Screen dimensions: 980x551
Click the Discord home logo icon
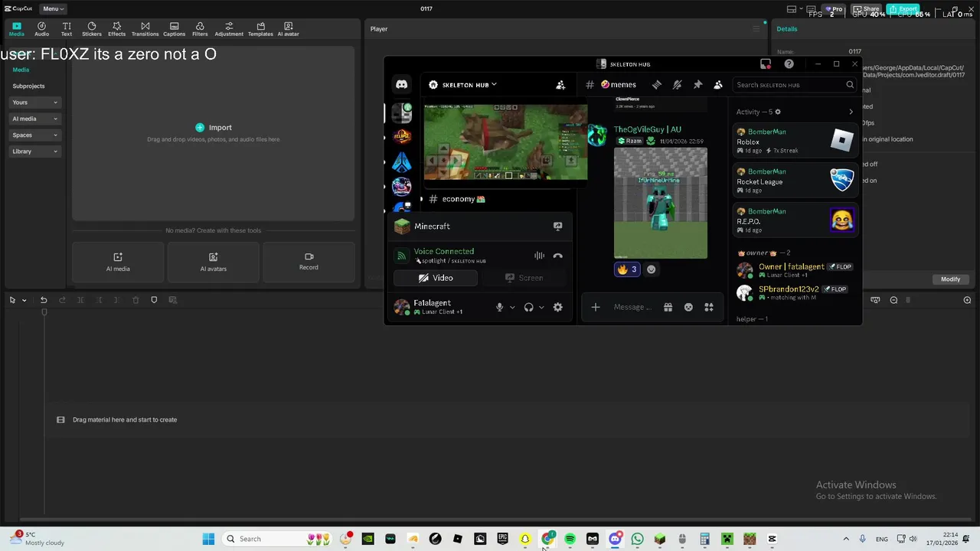[x=401, y=84]
